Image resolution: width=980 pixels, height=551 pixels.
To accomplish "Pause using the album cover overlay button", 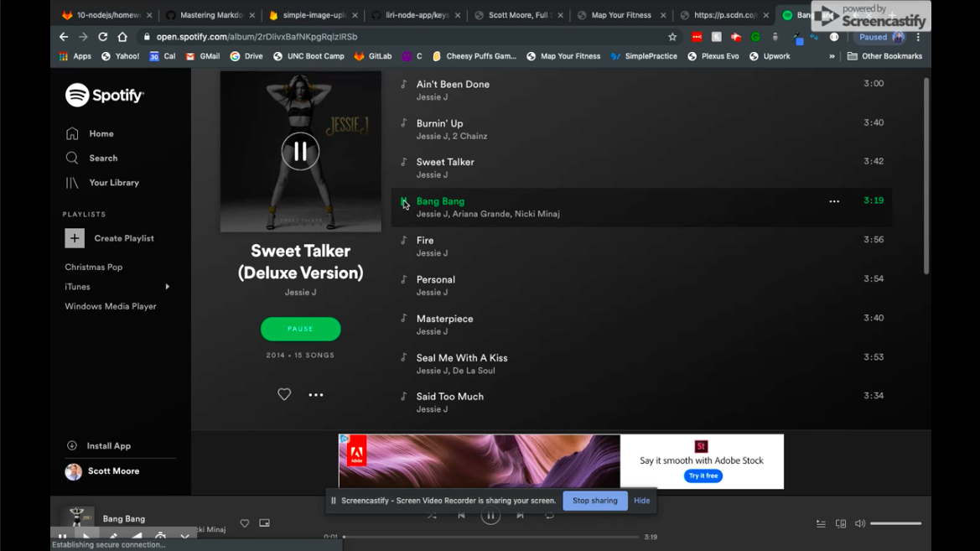I will point(301,151).
